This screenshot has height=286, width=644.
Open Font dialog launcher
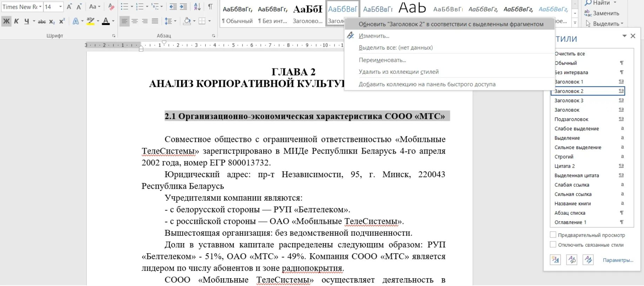click(114, 36)
